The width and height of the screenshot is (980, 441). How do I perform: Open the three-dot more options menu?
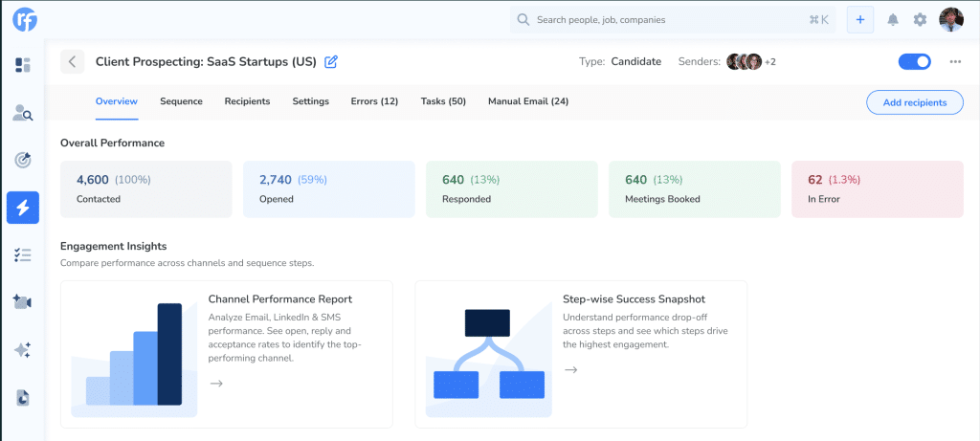(x=955, y=62)
